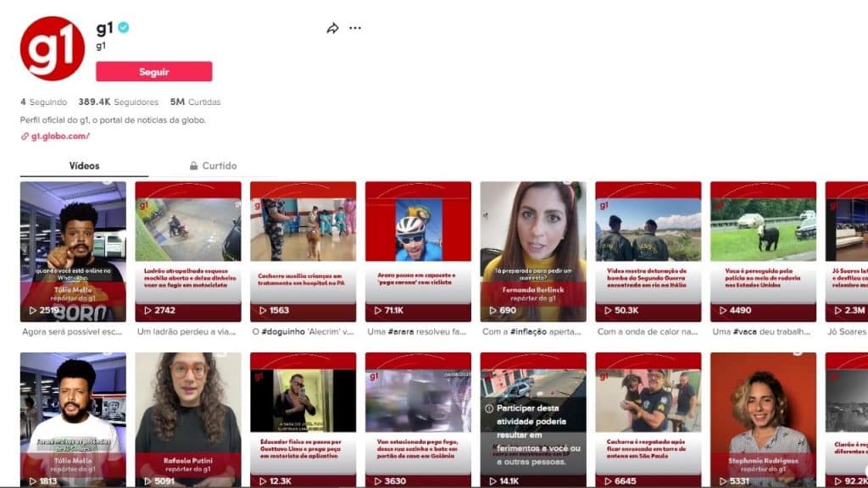Image resolution: width=868 pixels, height=488 pixels.
Task: Open the Túlio Mello video with 1813 views
Action: click(73, 419)
